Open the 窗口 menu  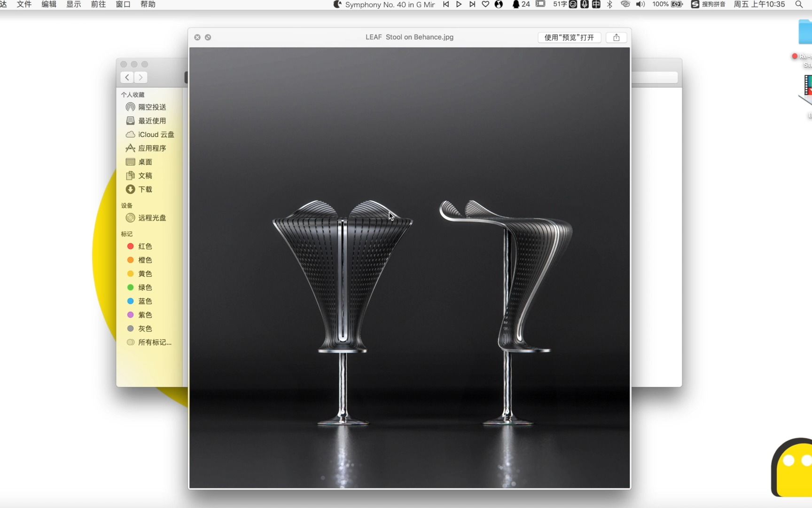(123, 4)
